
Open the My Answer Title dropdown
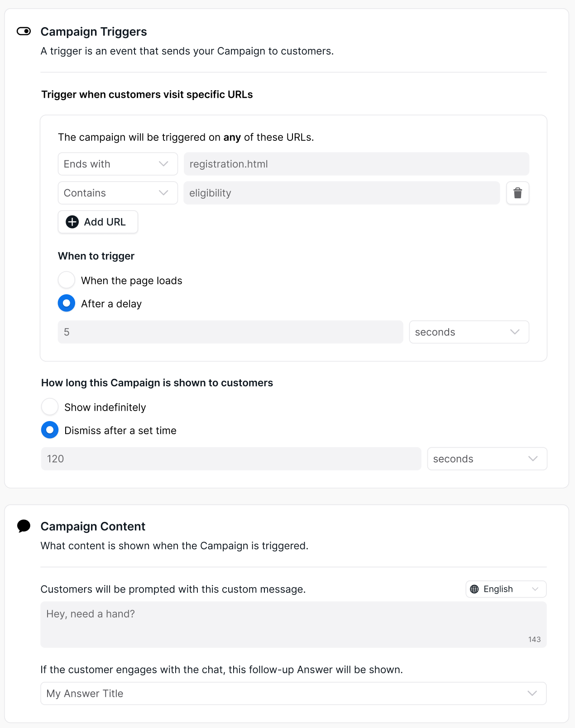(293, 694)
